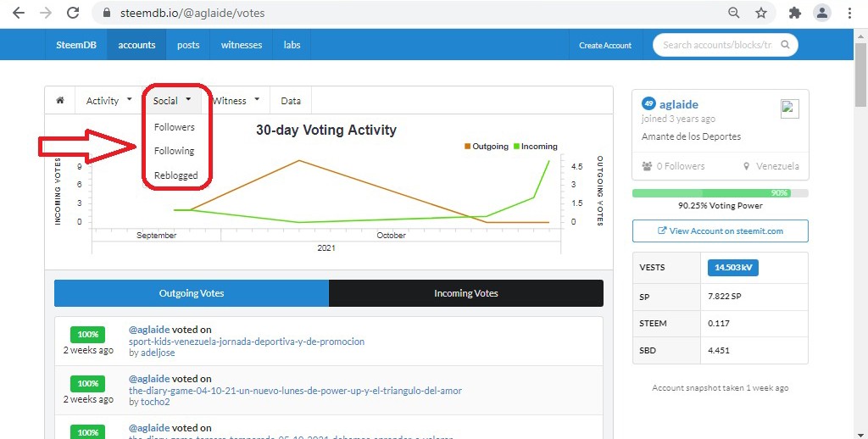Select Reblogged in the Social menu

pyautogui.click(x=176, y=175)
